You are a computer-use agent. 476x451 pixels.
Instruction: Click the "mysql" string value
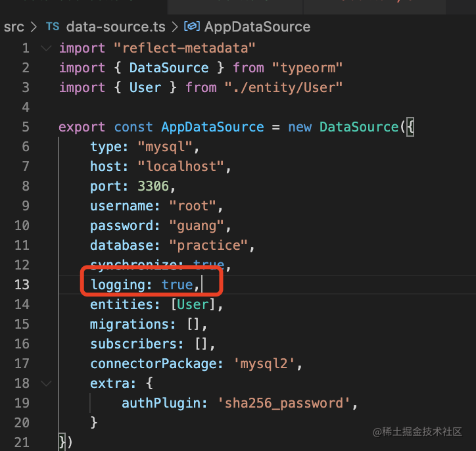[165, 147]
